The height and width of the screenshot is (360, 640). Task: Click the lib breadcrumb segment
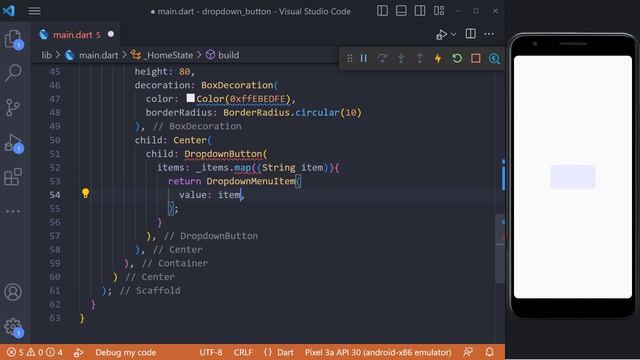coord(47,55)
